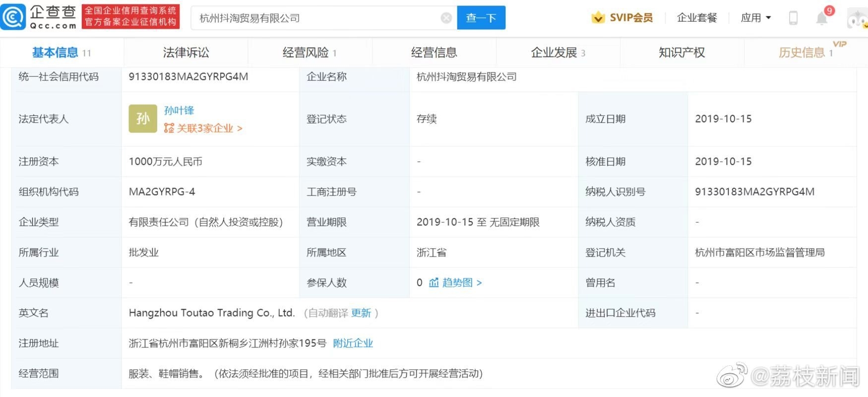The height and width of the screenshot is (397, 868).
Task: Click the 附近企业 nearby companies link
Action: [353, 343]
